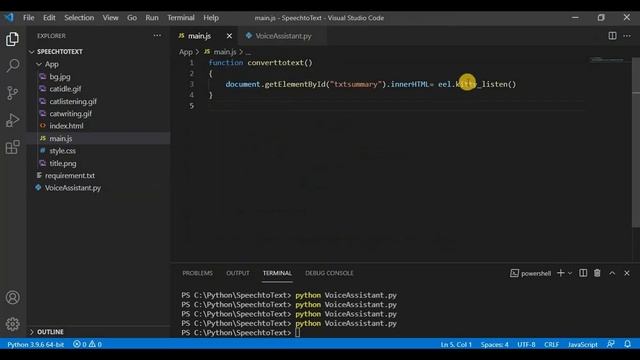Image resolution: width=640 pixels, height=360 pixels.
Task: Collapse the SPEECHTOTEXT folder section
Action: 60,52
